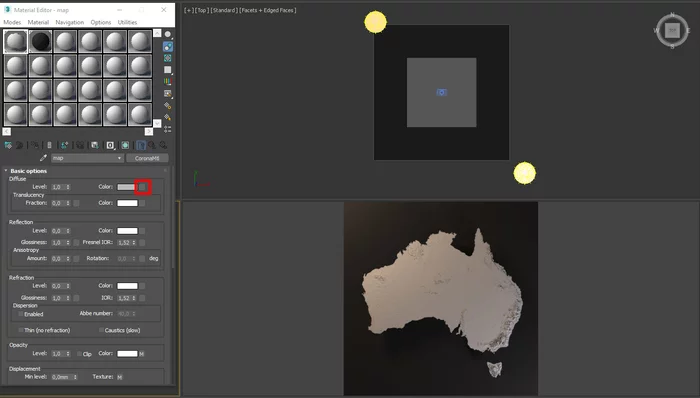Click Reset Map/Mtl trash icon
The width and height of the screenshot is (700, 398).
[49, 145]
